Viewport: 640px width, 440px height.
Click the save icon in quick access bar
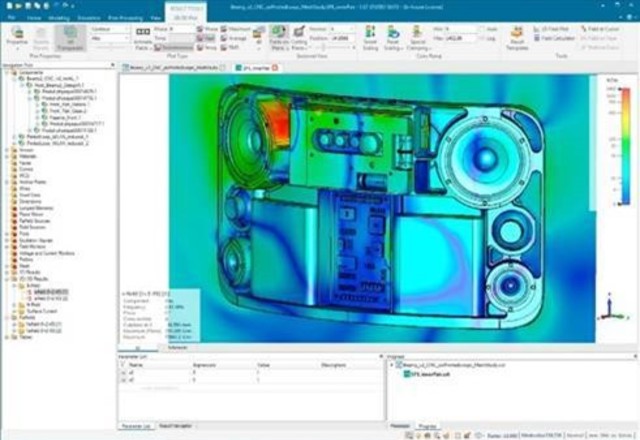[29, 6]
